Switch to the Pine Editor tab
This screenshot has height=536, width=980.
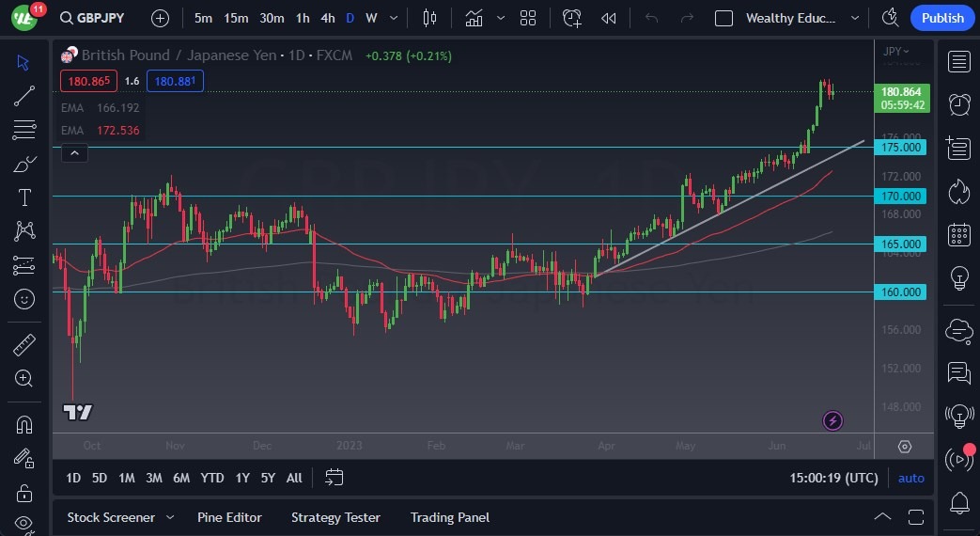[x=229, y=517]
